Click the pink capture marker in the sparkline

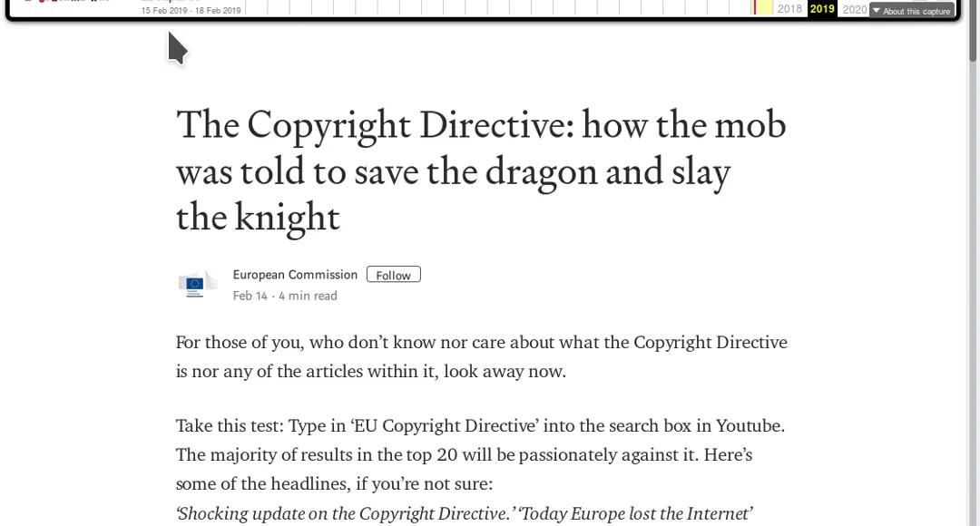(x=754, y=7)
